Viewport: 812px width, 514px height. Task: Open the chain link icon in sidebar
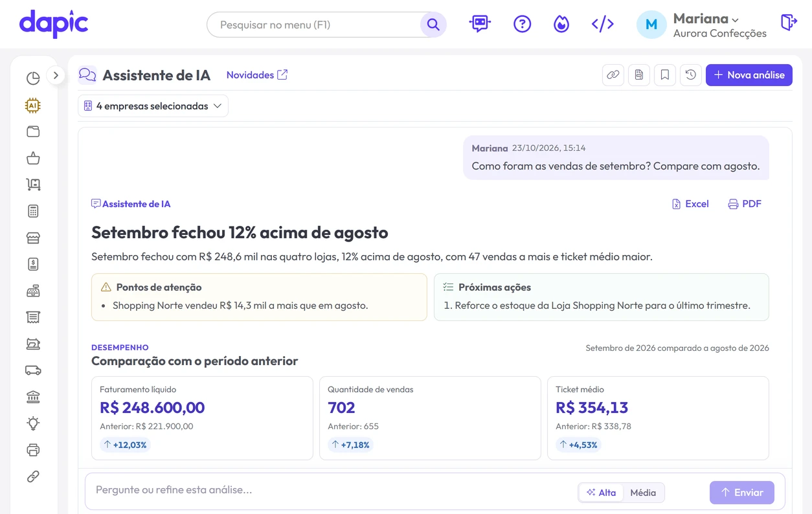click(33, 476)
